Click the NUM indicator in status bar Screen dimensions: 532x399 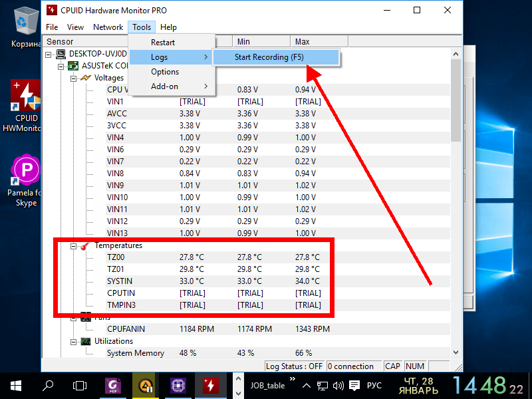pos(415,366)
